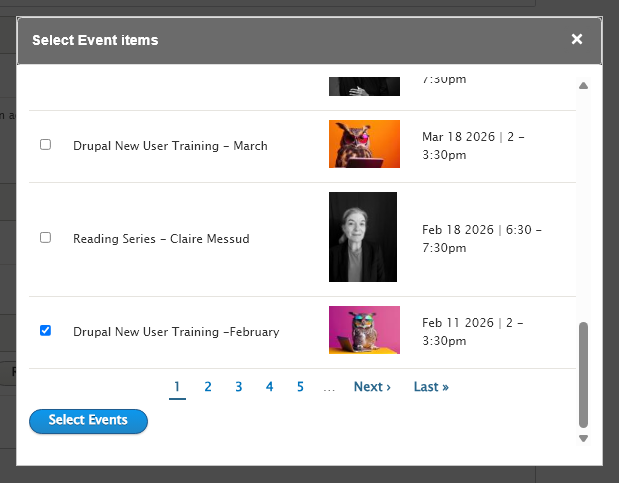This screenshot has height=483, width=619.
Task: Check the Drupal New User Training – March checkbox
Action: tap(45, 145)
